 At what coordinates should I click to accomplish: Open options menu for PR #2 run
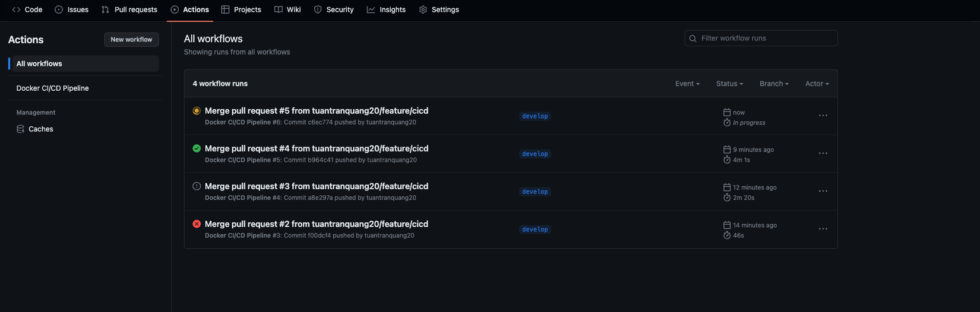click(823, 229)
